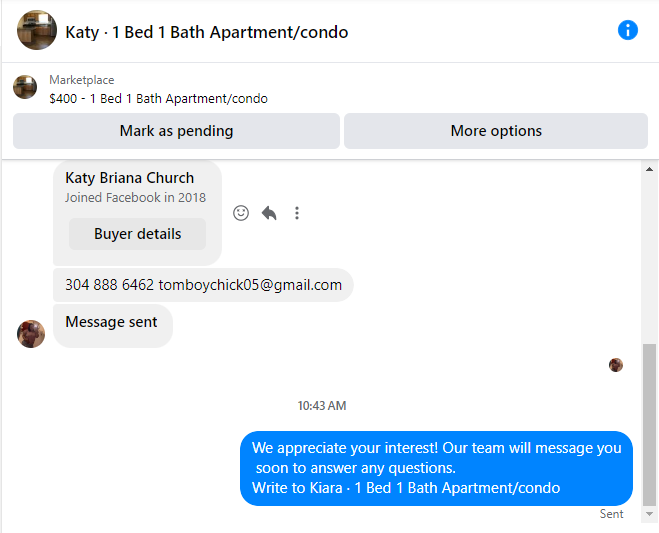Screen dimensions: 659x533
Task: Click the scrollbar up arrow
Action: pos(649,169)
